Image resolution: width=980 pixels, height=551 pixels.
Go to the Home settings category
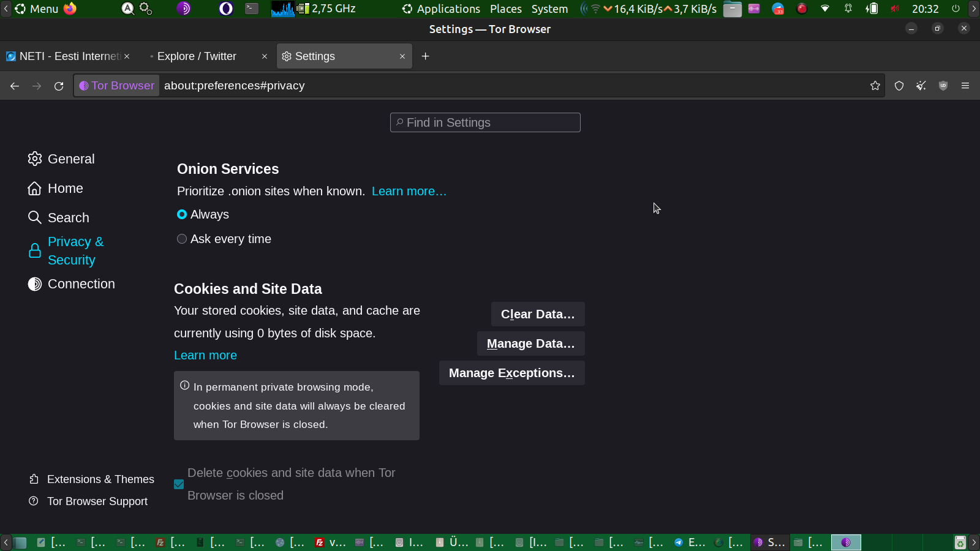coord(66,188)
